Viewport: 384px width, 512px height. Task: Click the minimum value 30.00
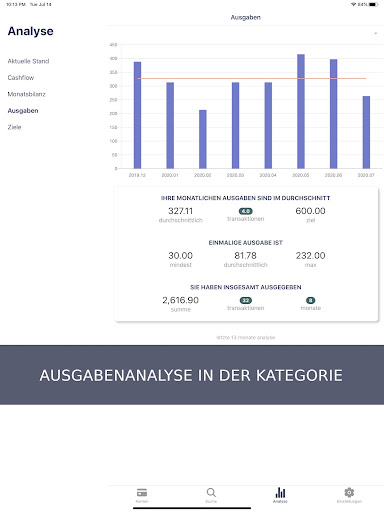(180, 255)
